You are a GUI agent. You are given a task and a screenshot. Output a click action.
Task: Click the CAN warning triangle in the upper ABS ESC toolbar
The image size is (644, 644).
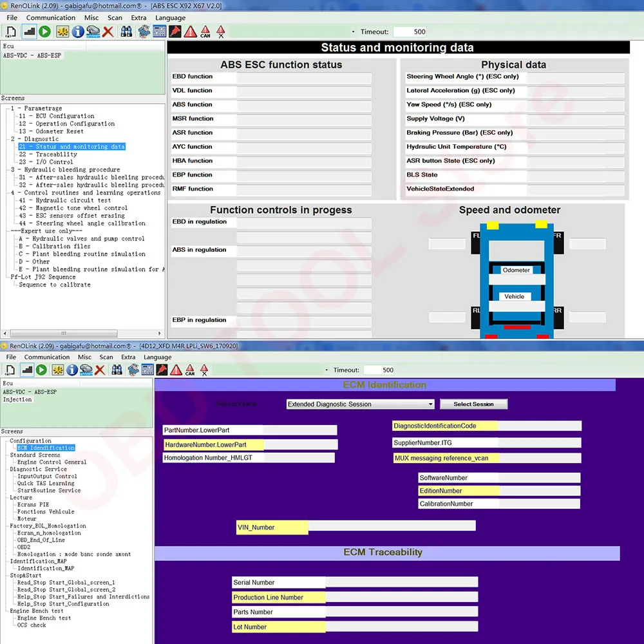point(205,32)
